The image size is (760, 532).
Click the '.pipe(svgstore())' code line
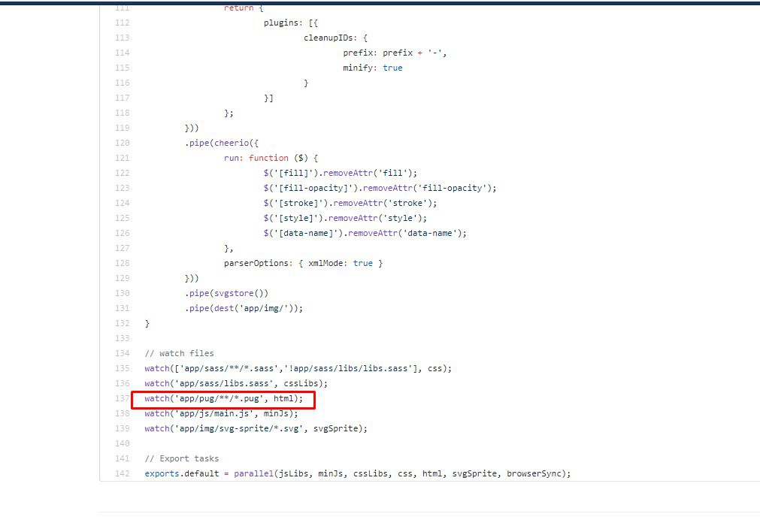(x=226, y=293)
